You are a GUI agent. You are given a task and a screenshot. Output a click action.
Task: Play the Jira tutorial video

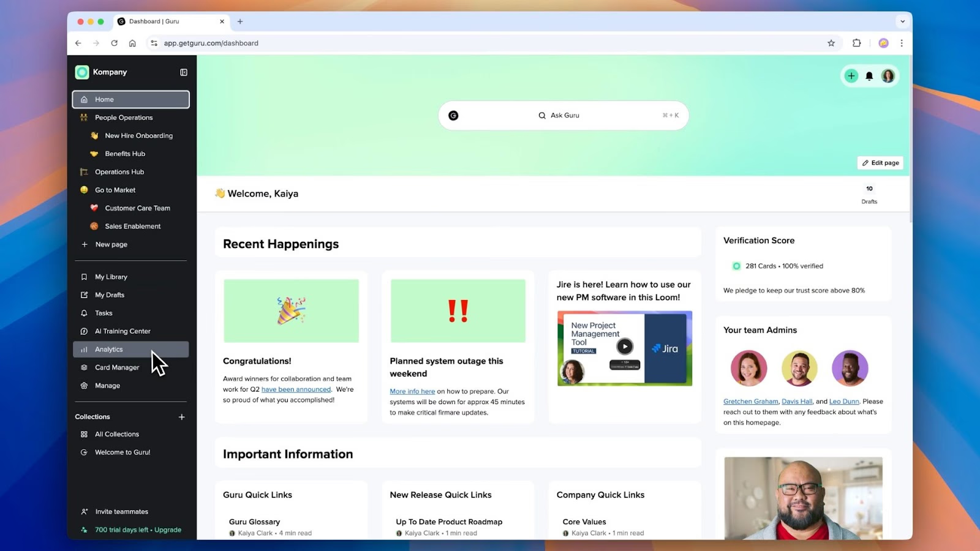pos(625,347)
